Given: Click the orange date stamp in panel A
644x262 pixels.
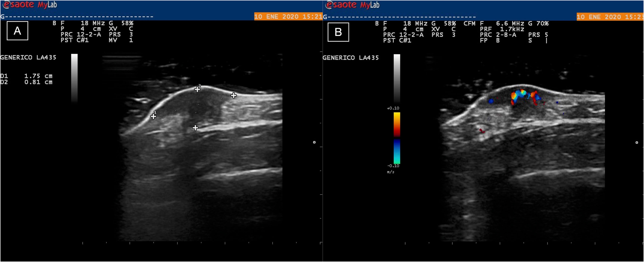Looking at the screenshot, I should (x=288, y=17).
